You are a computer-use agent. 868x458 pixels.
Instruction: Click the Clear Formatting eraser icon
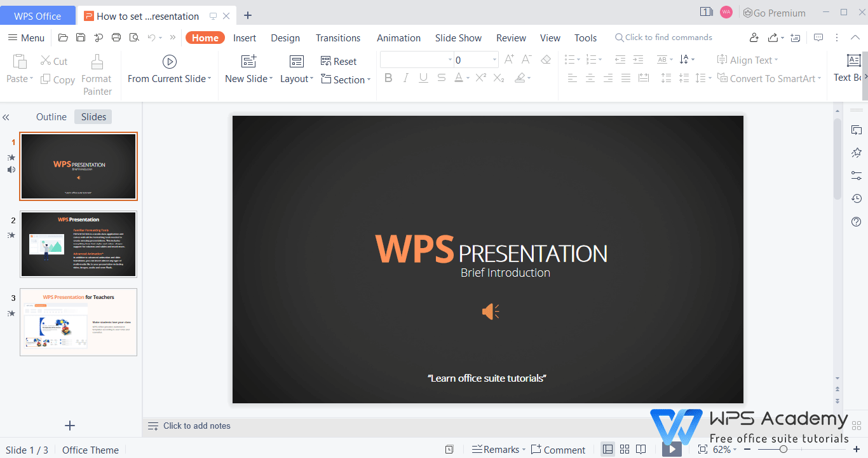pyautogui.click(x=546, y=60)
